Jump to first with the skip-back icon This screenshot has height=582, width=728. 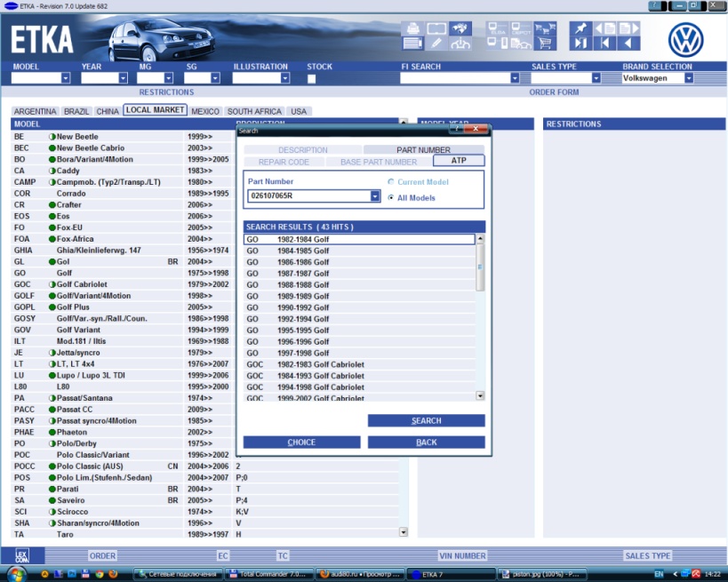click(x=604, y=44)
